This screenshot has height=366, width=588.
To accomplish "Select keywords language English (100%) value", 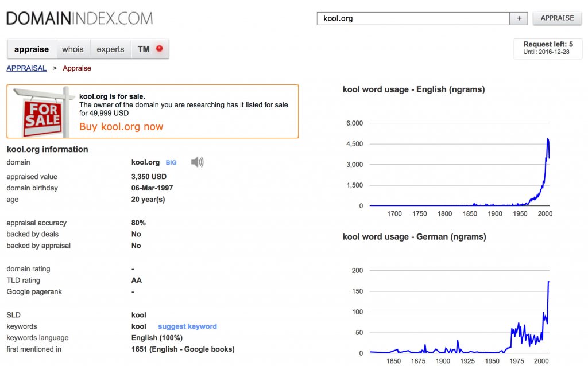I will [157, 337].
